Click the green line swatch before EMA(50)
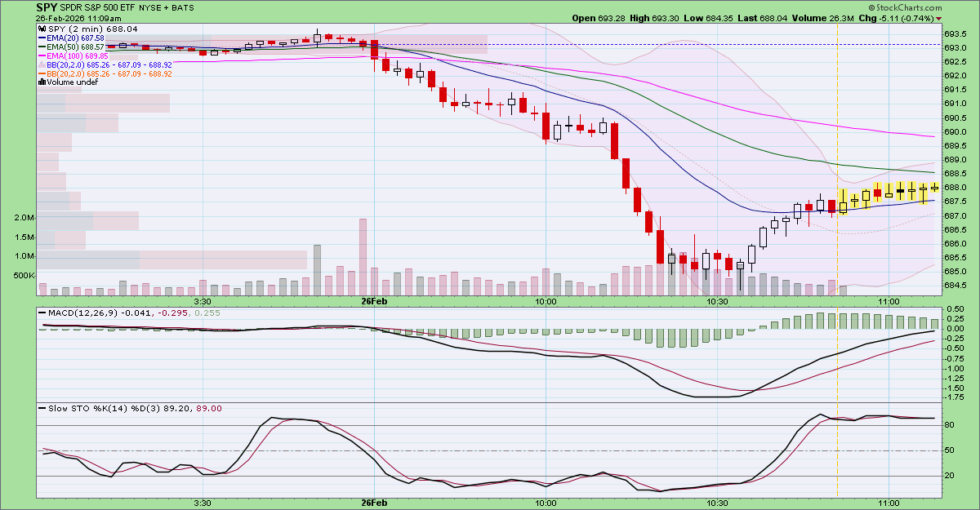Viewport: 980px width, 510px height. coord(43,47)
